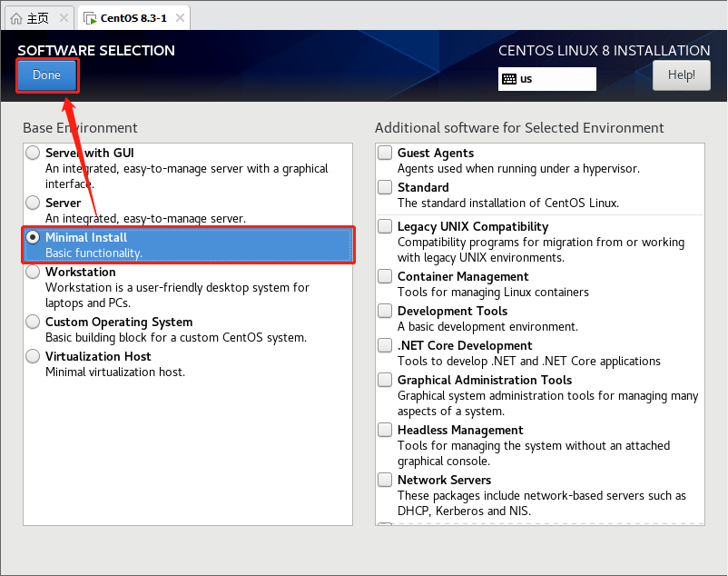Enable the Graphical Administration Tools checkbox

point(385,380)
